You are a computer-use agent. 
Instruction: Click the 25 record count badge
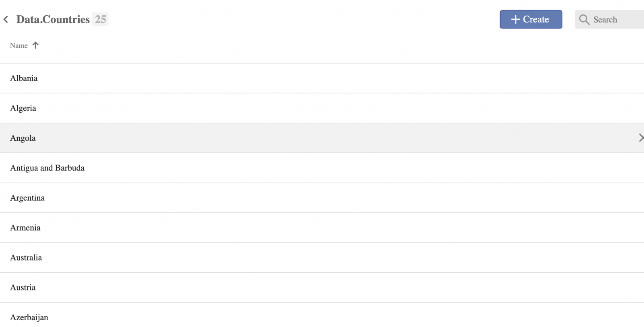click(100, 19)
